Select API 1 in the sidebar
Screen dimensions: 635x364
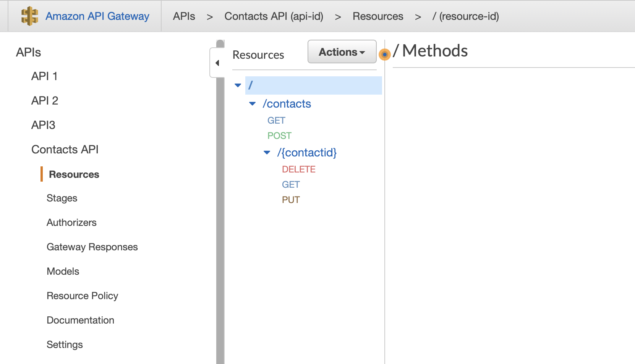(x=44, y=76)
